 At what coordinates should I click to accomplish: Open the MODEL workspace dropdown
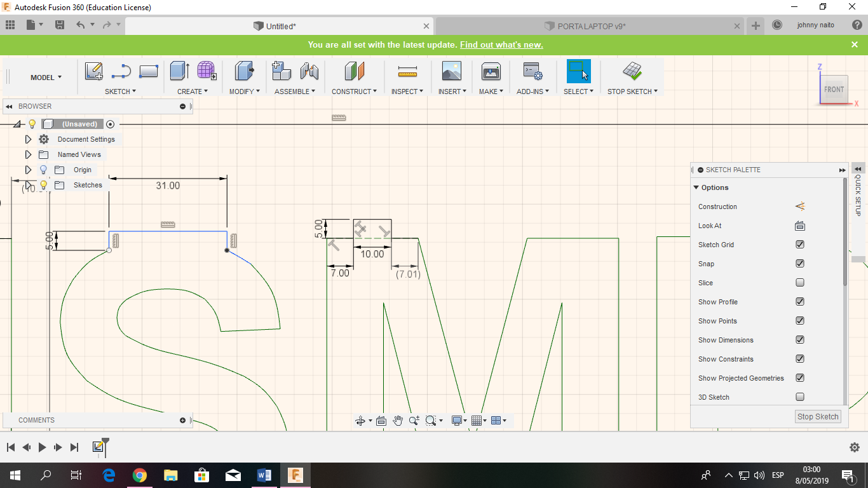coord(46,78)
